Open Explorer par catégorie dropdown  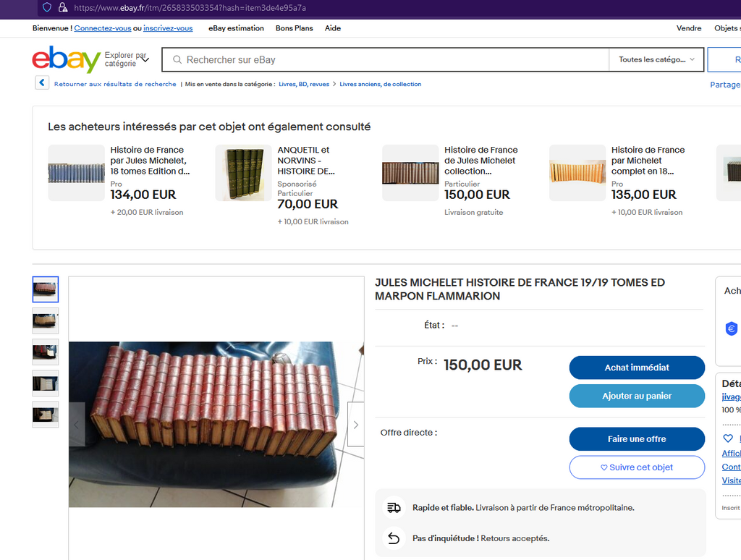pyautogui.click(x=127, y=59)
